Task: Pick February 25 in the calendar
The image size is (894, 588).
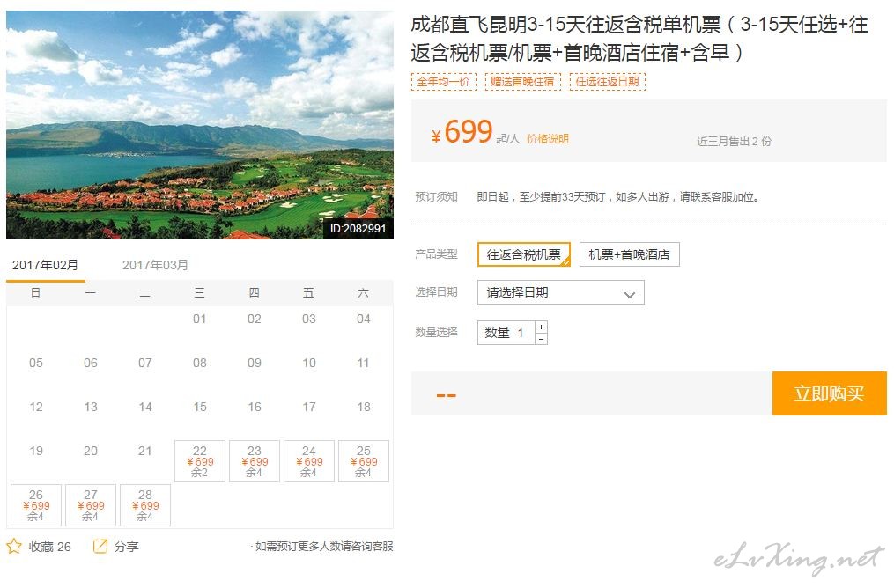Action: click(x=364, y=461)
